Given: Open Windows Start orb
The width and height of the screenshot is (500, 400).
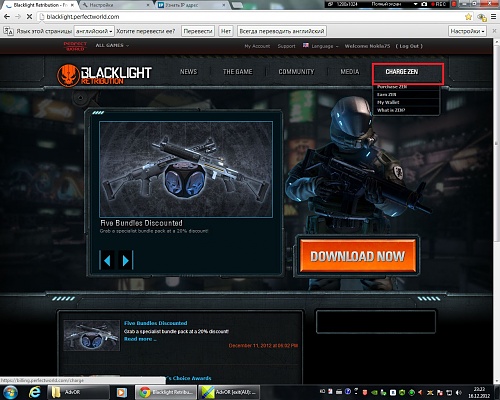Looking at the screenshot, I should (11, 392).
